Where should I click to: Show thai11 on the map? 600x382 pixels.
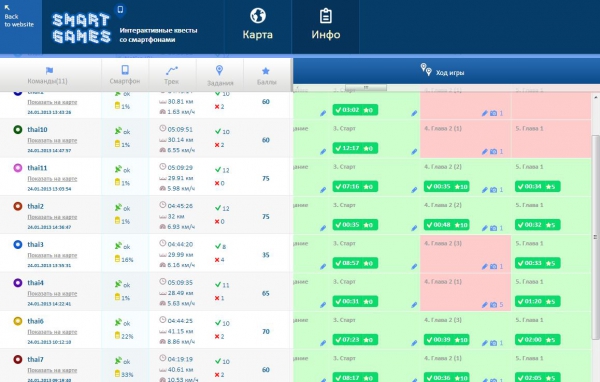point(52,179)
